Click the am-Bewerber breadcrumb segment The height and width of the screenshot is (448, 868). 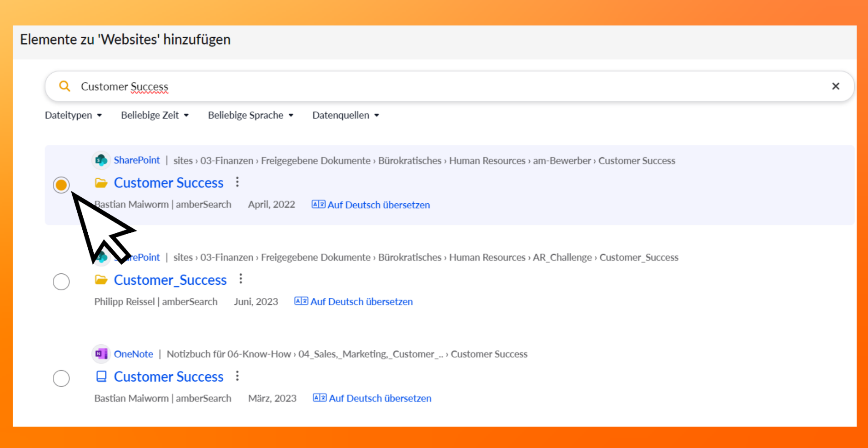tap(562, 161)
